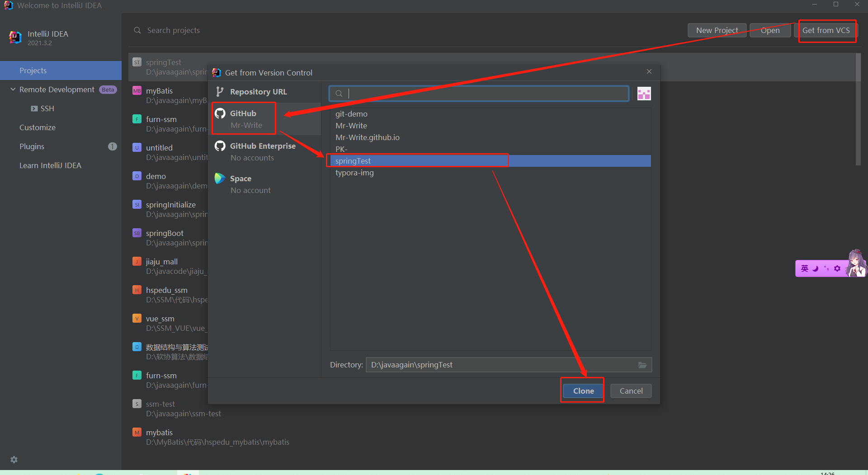Click the myBatis project icon
Image resolution: width=868 pixels, height=475 pixels.
[137, 90]
